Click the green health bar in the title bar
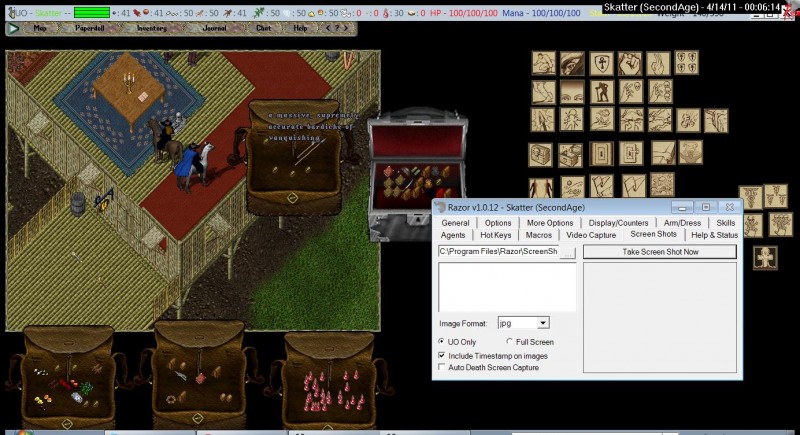 [91, 13]
